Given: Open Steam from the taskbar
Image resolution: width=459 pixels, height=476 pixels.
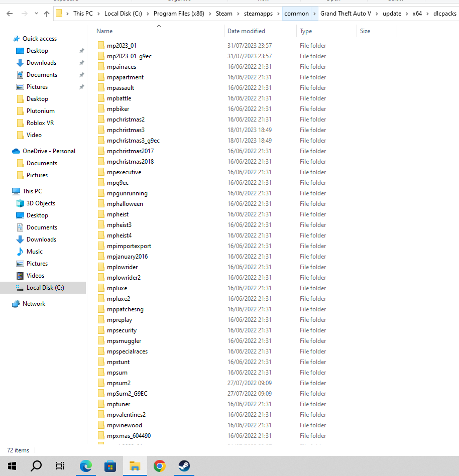Looking at the screenshot, I should pos(184,466).
